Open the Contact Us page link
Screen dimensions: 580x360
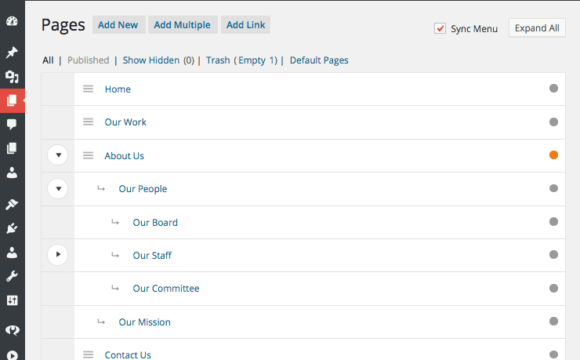128,355
